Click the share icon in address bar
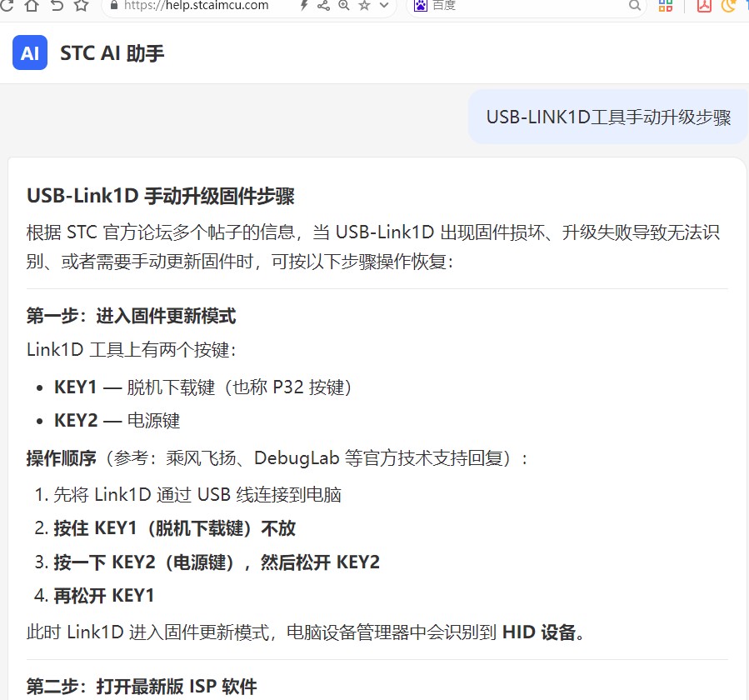The image size is (749, 700). [x=323, y=5]
